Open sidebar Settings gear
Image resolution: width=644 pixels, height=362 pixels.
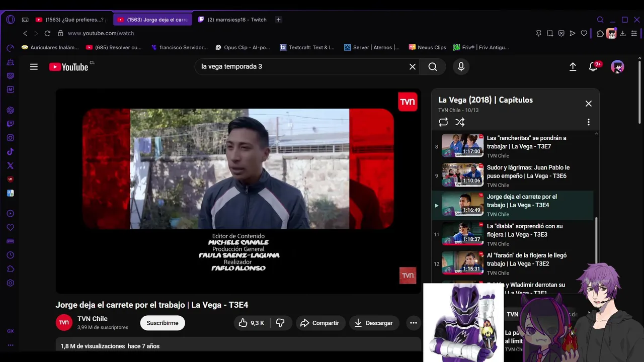[10, 283]
